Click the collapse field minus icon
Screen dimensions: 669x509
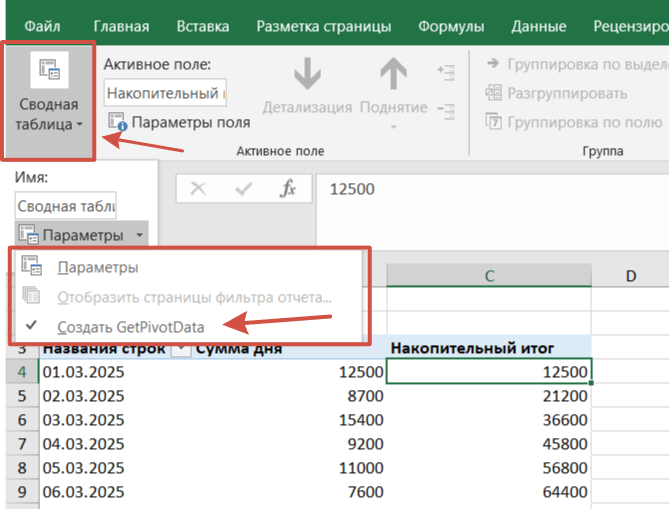[446, 111]
